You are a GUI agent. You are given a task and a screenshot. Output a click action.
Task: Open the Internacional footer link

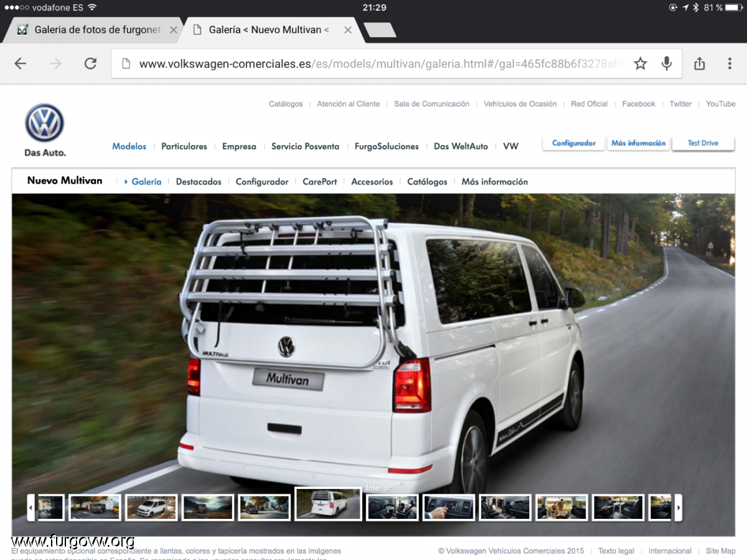click(670, 551)
